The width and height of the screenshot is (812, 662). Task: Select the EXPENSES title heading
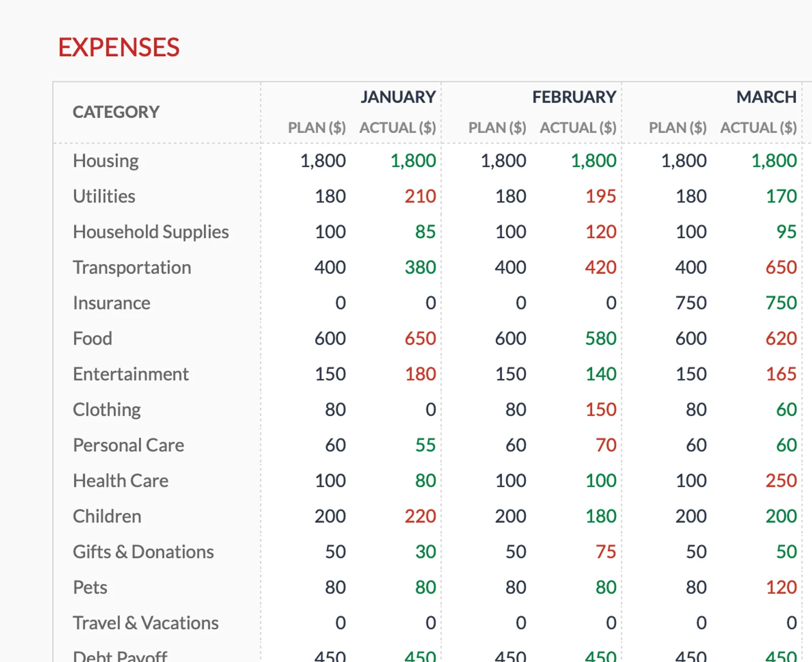point(119,47)
